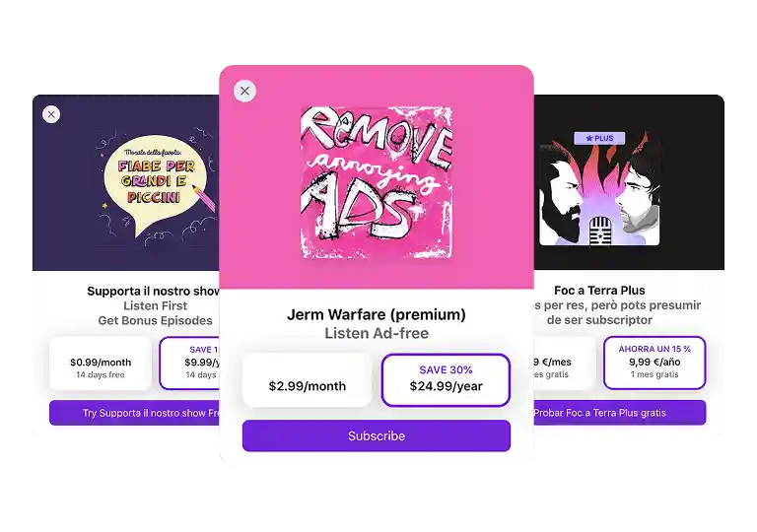Open the Foc a Terra Plus cover artwork
The width and height of the screenshot is (757, 532).
(x=599, y=187)
